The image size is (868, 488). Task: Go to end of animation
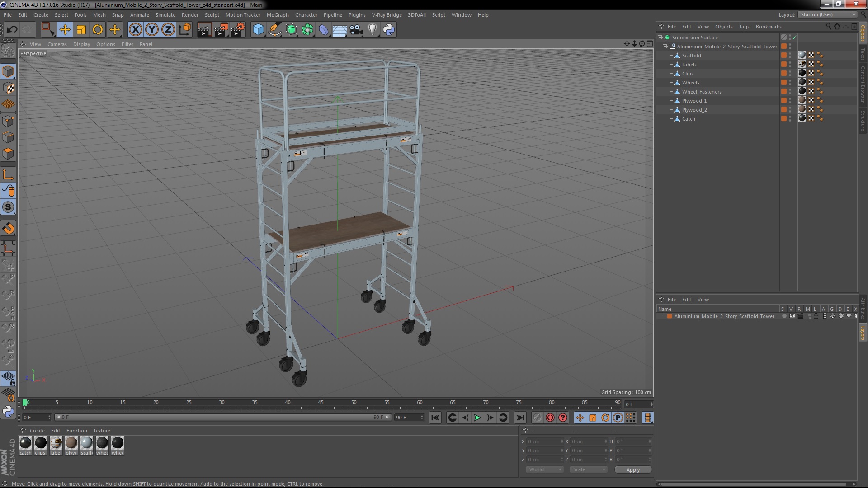click(520, 418)
